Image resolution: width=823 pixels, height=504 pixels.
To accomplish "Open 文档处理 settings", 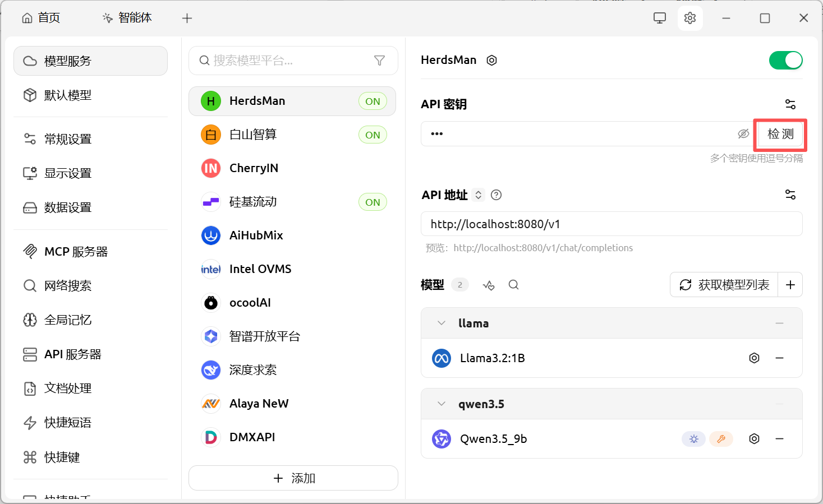I will pyautogui.click(x=90, y=389).
